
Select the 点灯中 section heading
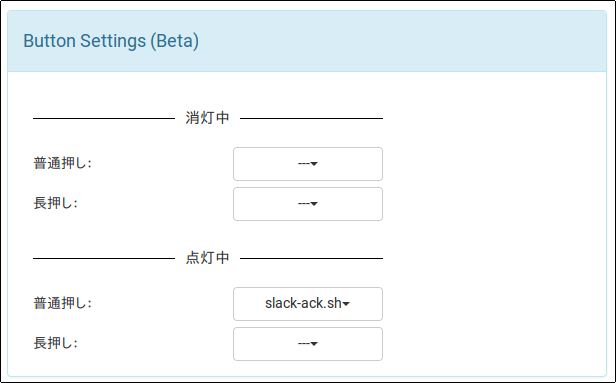coord(207,258)
